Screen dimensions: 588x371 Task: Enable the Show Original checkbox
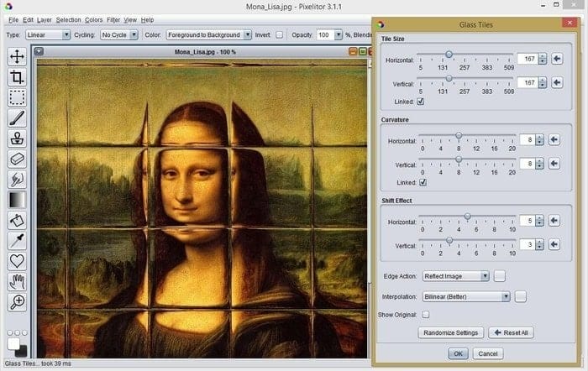[x=426, y=315]
